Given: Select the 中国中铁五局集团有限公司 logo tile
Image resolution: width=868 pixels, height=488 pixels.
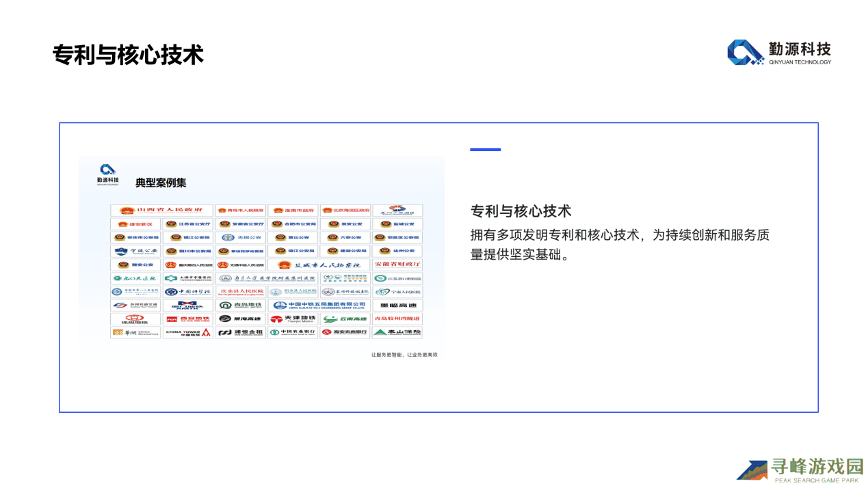Looking at the screenshot, I should pos(319,306).
